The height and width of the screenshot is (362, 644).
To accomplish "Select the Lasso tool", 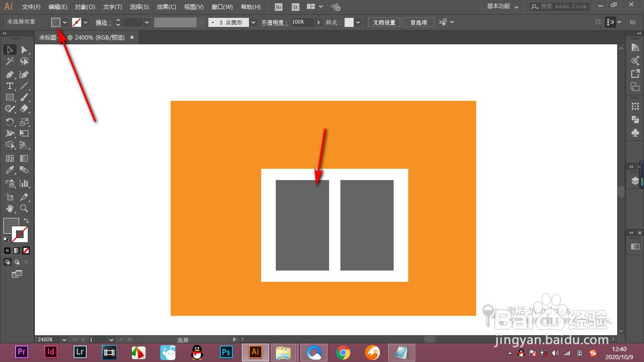I will pos(24,61).
